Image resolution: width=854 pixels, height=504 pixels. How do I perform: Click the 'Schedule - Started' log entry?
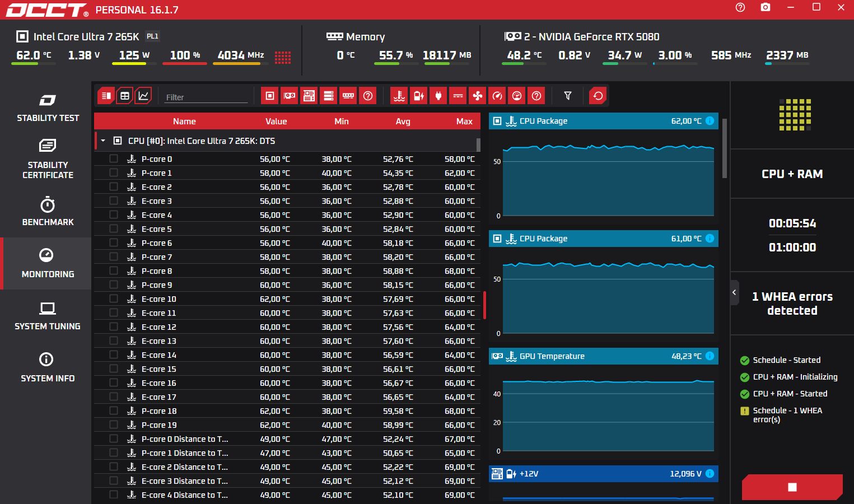tap(780, 360)
